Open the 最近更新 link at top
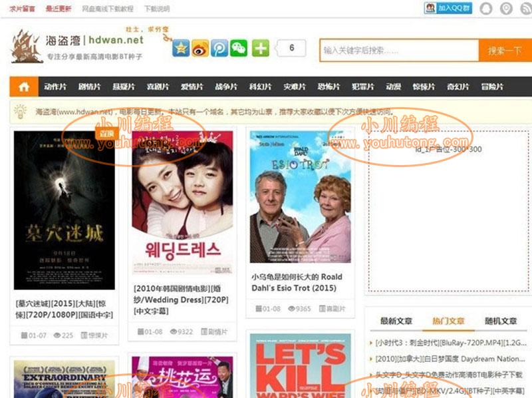 point(59,9)
